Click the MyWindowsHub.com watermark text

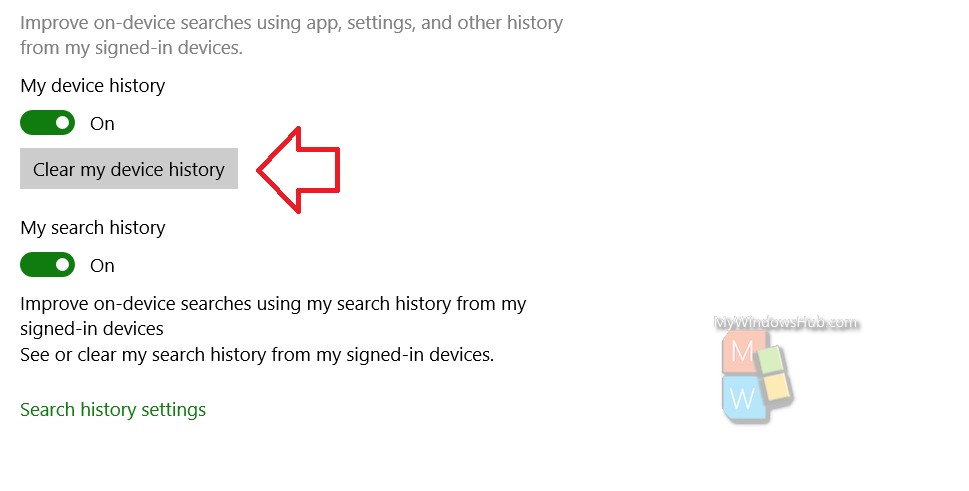[785, 322]
